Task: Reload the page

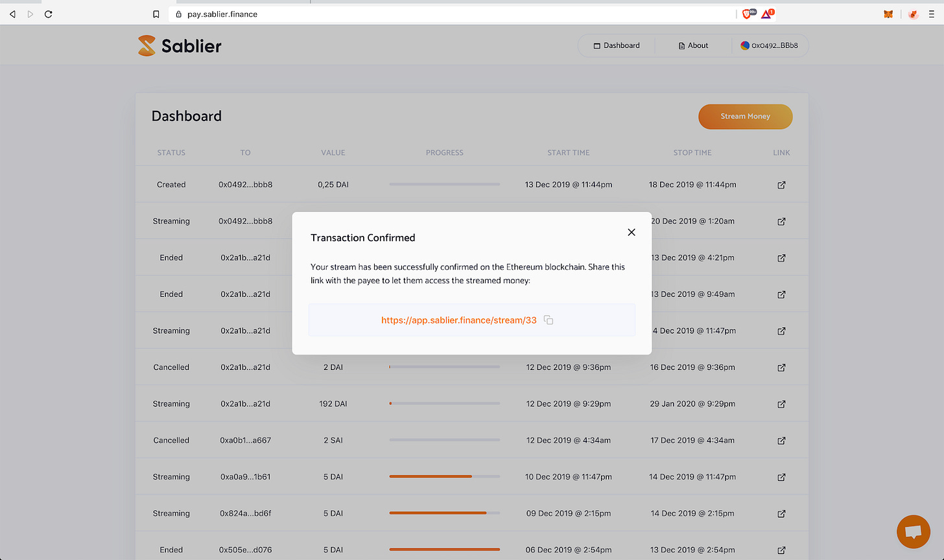Action: click(48, 14)
